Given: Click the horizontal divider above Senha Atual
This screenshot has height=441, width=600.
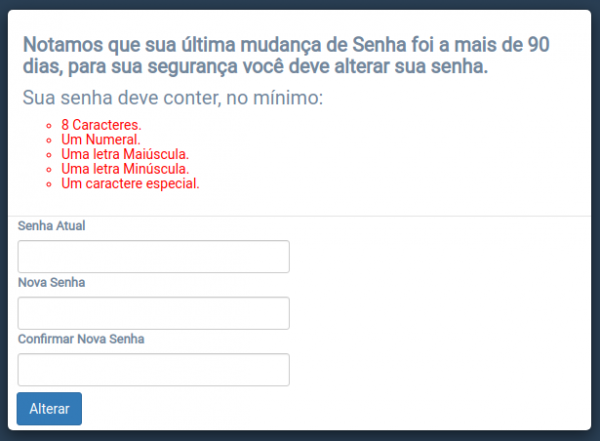Looking at the screenshot, I should pyautogui.click(x=300, y=216).
